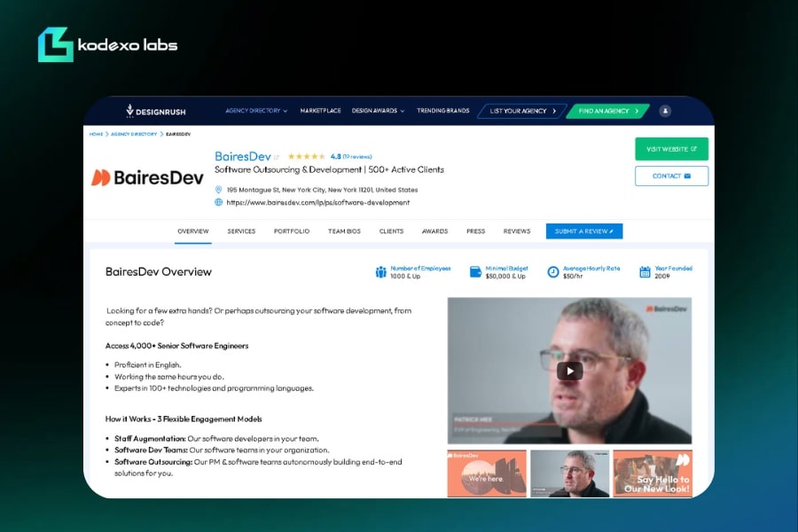Click the '1000 & Up' employees value
Screen dimensions: 798x532
(405, 277)
